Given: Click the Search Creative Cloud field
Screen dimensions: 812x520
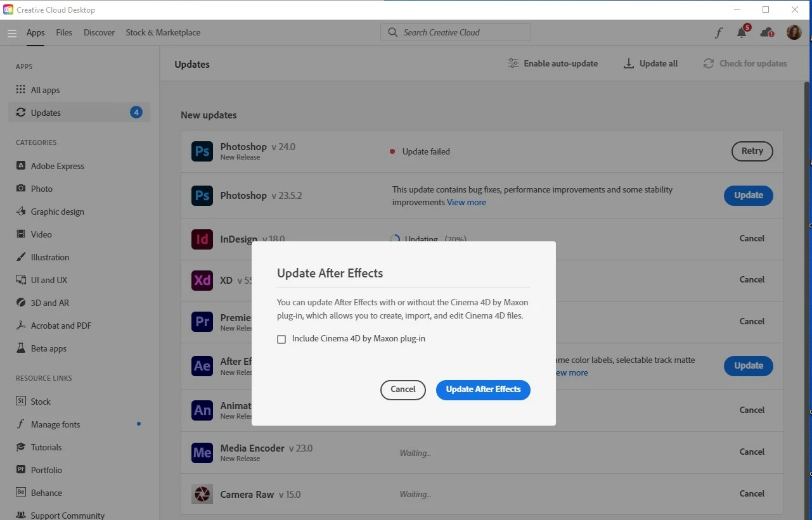Looking at the screenshot, I should coord(456,32).
